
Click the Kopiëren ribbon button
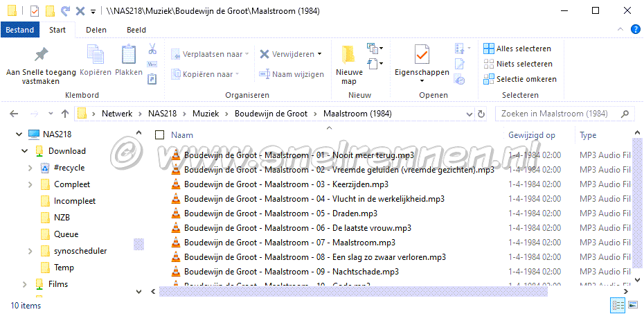(96, 61)
